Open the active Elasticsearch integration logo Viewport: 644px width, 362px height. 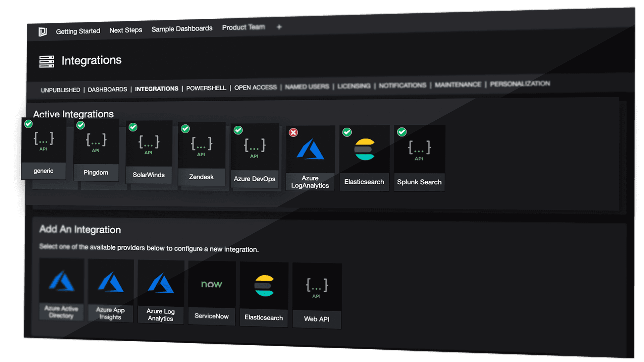click(x=365, y=149)
